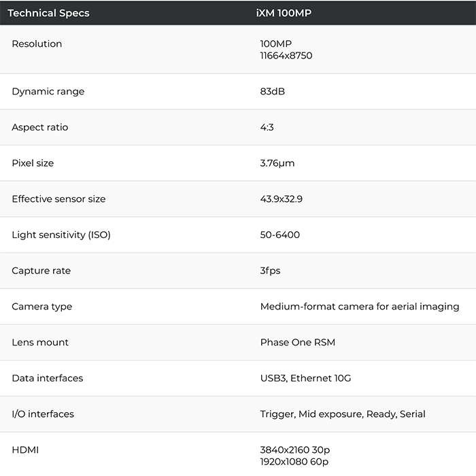Viewport: 476px width, 476px height.
Task: Select the 3840x2160 30p HDMI value
Action: click(x=295, y=450)
